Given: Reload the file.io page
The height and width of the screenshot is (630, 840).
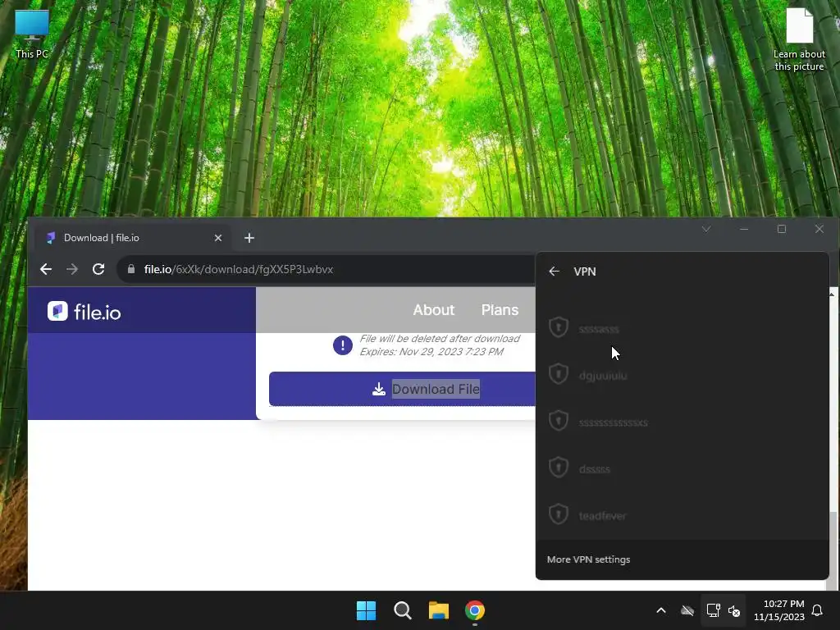Looking at the screenshot, I should pos(98,269).
